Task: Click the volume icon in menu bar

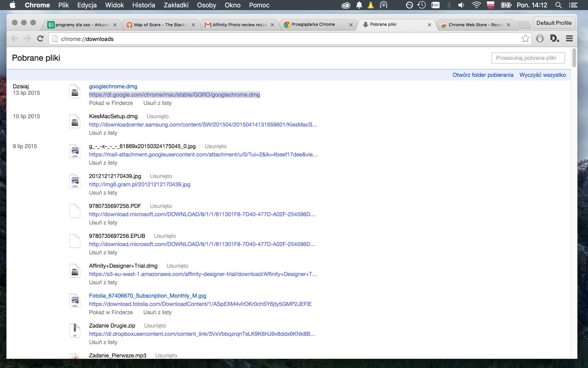Action: (462, 5)
